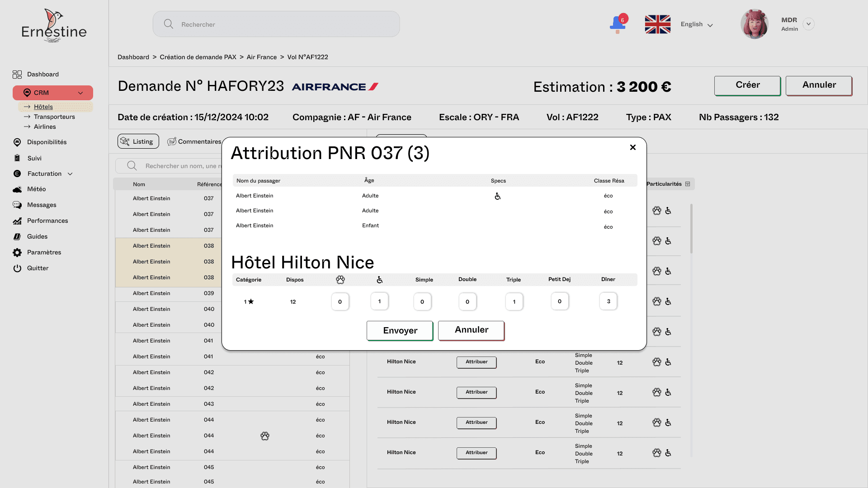
Task: Open the notification bell icon
Action: (618, 24)
